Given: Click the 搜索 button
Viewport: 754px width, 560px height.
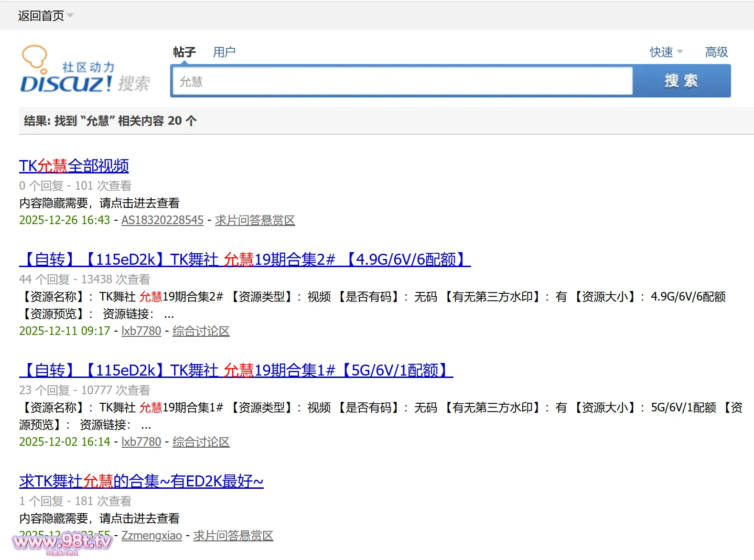Looking at the screenshot, I should [681, 81].
